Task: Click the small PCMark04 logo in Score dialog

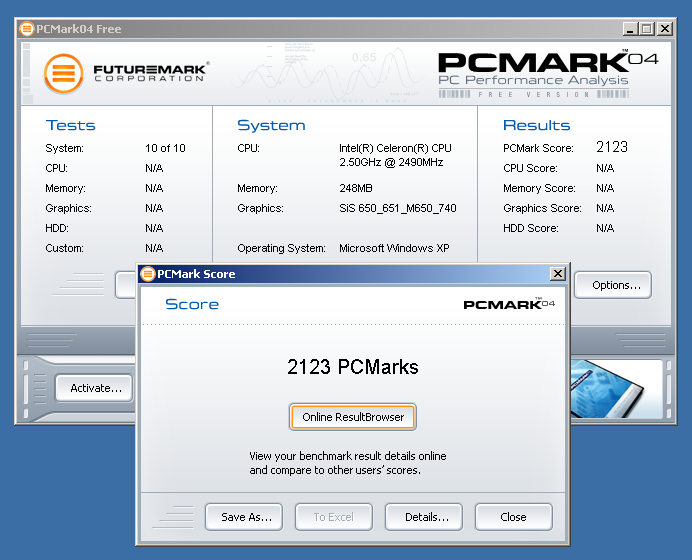Action: 509,304
